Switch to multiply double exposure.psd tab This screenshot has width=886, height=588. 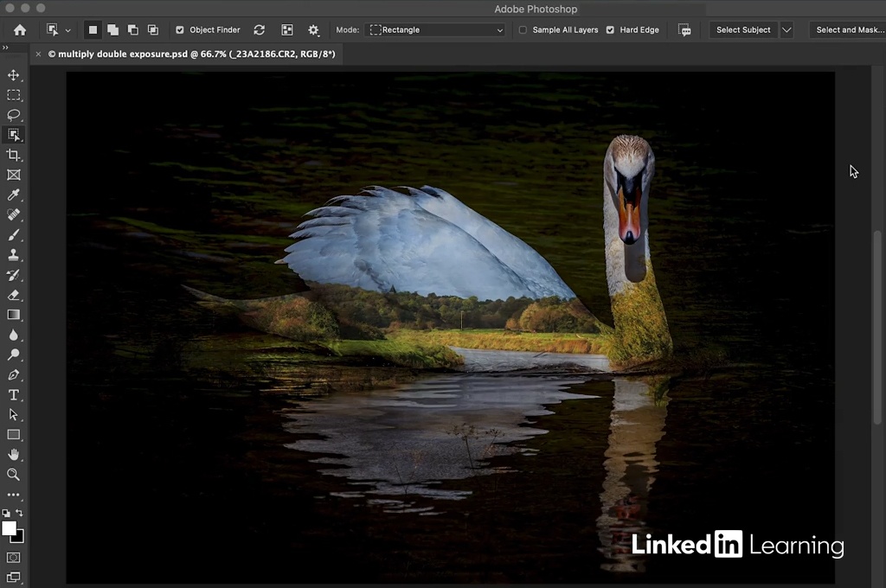pos(190,54)
